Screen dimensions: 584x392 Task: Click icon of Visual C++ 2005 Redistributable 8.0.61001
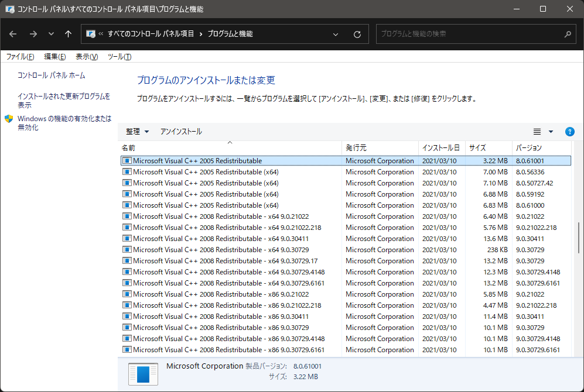127,161
